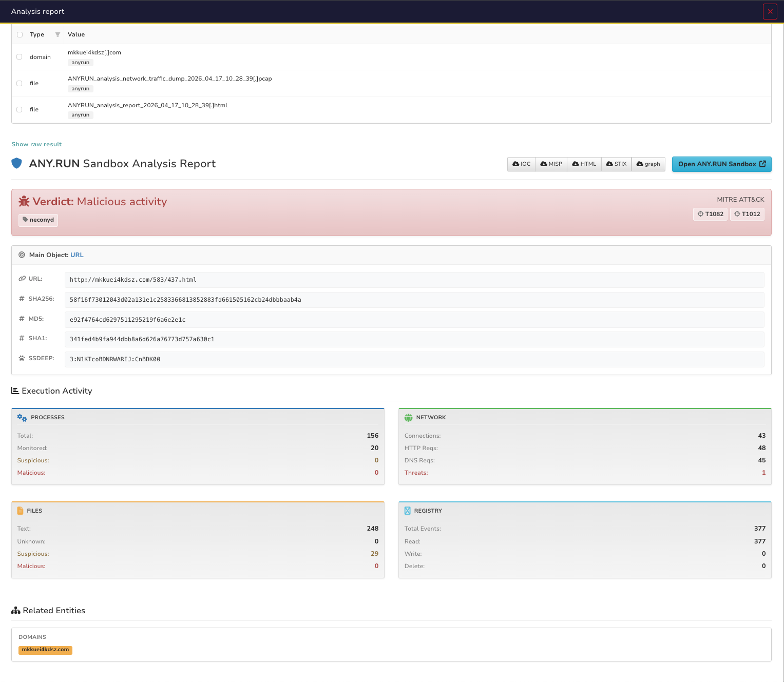Download the HTML report
The image size is (784, 682).
coord(584,164)
